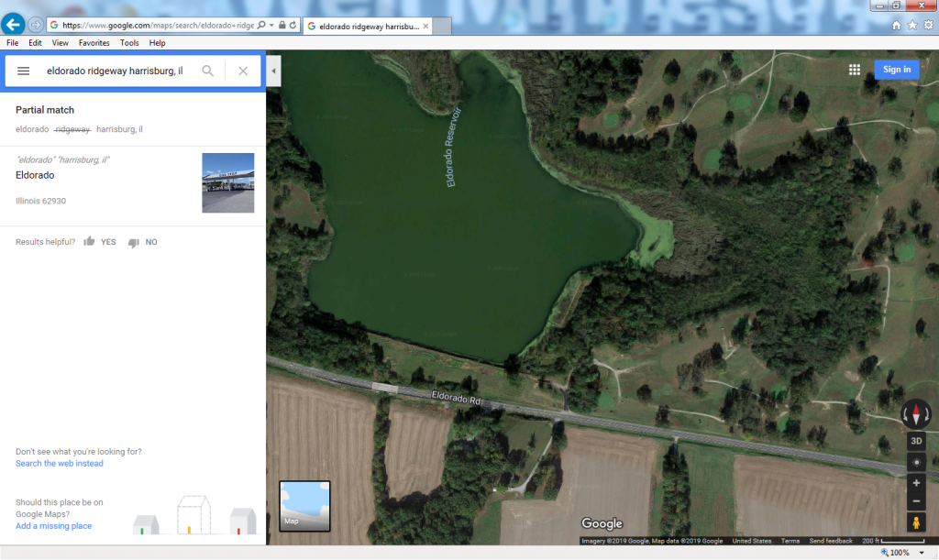Zoom in on the map

coord(916,483)
